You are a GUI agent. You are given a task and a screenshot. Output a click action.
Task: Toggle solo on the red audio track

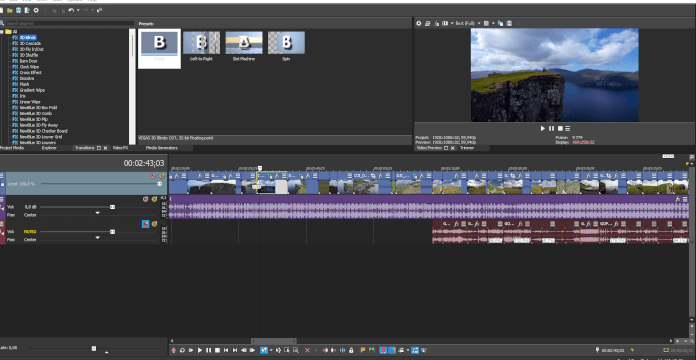tap(154, 224)
